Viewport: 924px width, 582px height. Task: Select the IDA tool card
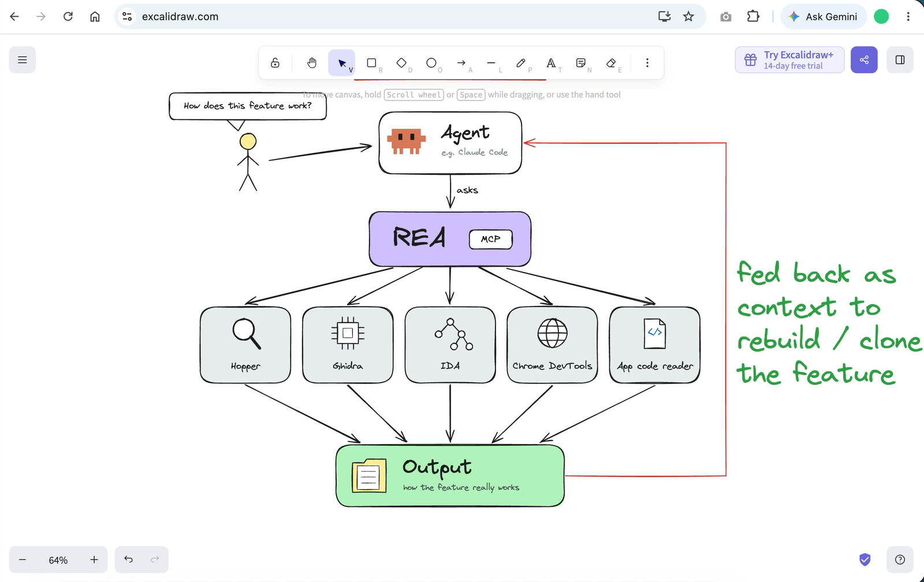click(x=450, y=345)
